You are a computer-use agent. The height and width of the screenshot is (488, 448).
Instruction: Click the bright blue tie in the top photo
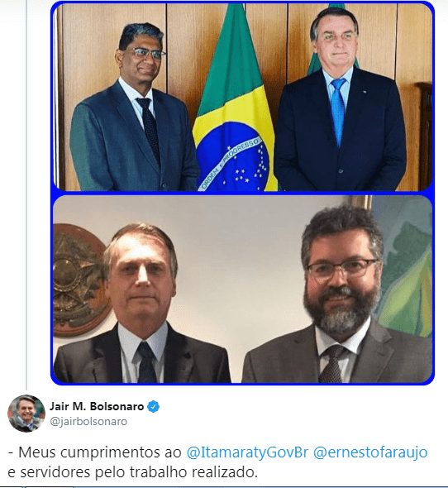click(338, 111)
